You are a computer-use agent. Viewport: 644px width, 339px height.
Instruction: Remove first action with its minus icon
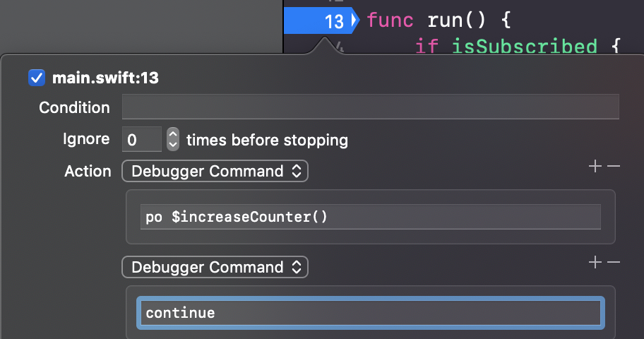(x=614, y=167)
